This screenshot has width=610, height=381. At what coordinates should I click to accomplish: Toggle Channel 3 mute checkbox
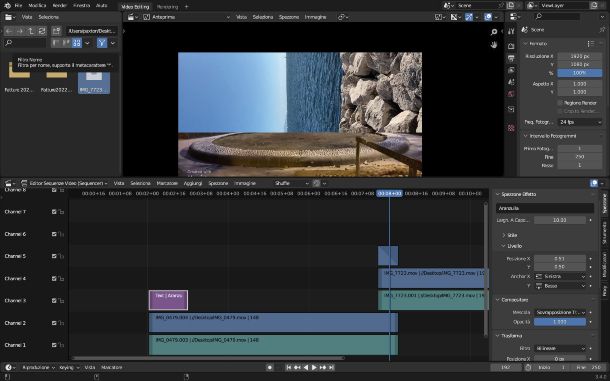pos(54,300)
